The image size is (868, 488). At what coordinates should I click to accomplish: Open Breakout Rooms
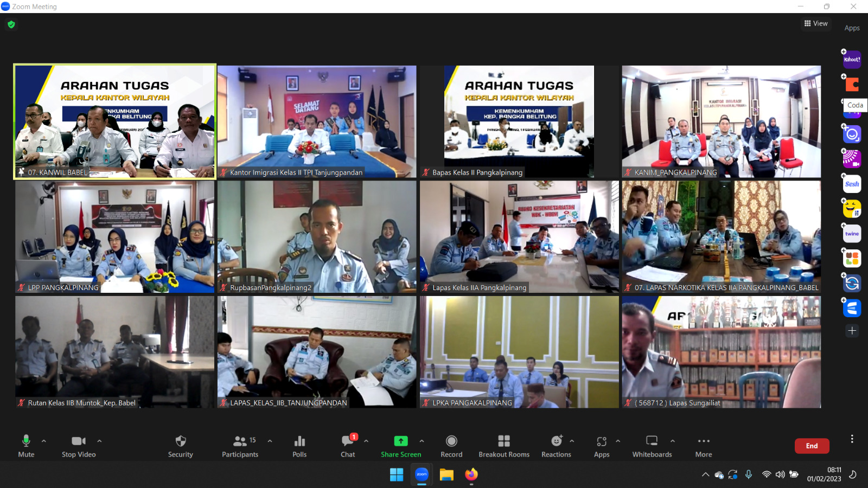(x=503, y=446)
